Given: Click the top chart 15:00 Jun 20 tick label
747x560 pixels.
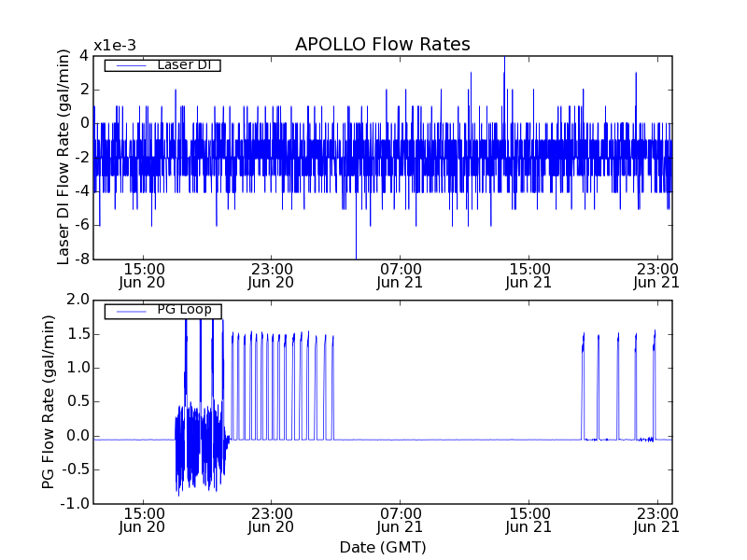Looking at the screenshot, I should click(142, 275).
